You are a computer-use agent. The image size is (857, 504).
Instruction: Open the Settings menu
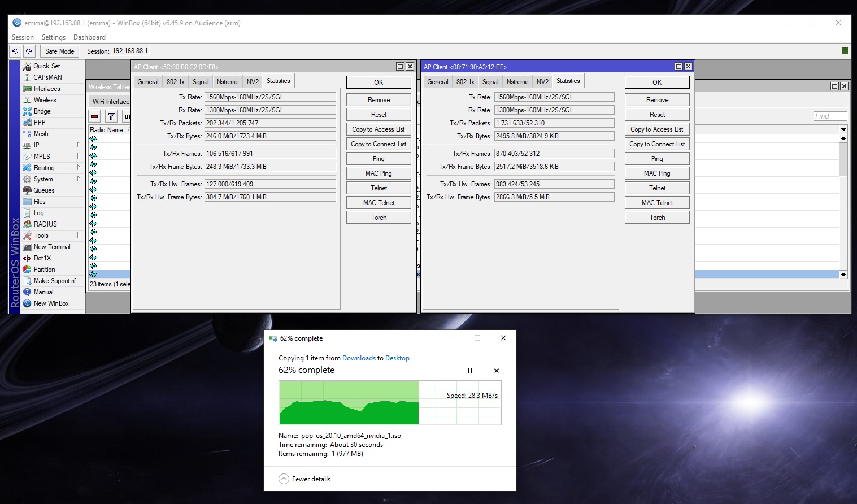click(54, 37)
